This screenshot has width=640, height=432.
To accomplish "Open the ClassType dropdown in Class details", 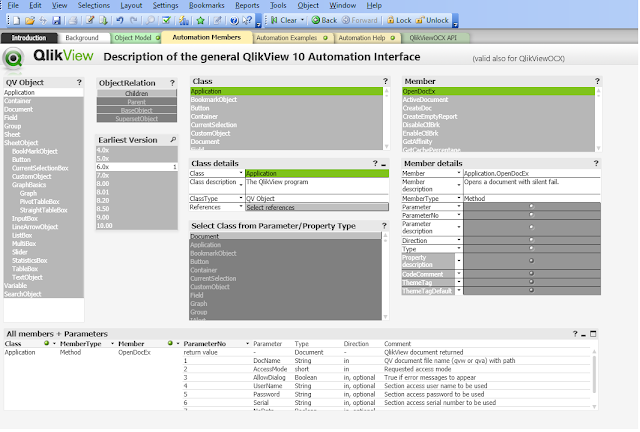I will click(x=241, y=198).
